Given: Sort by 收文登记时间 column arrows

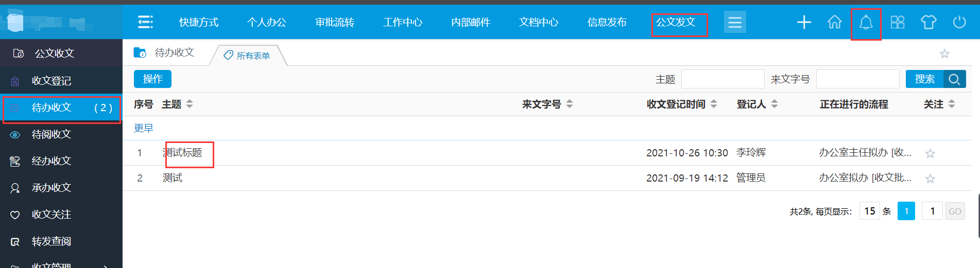Looking at the screenshot, I should (714, 104).
